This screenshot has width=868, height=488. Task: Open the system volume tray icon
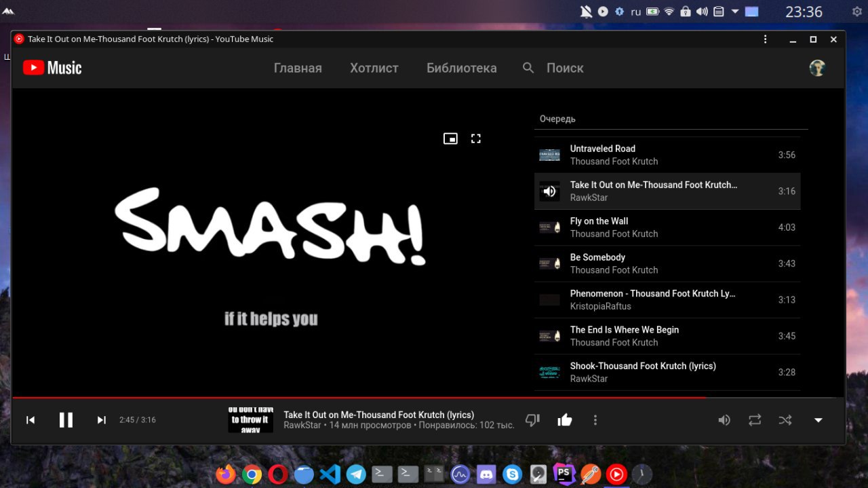coord(702,12)
